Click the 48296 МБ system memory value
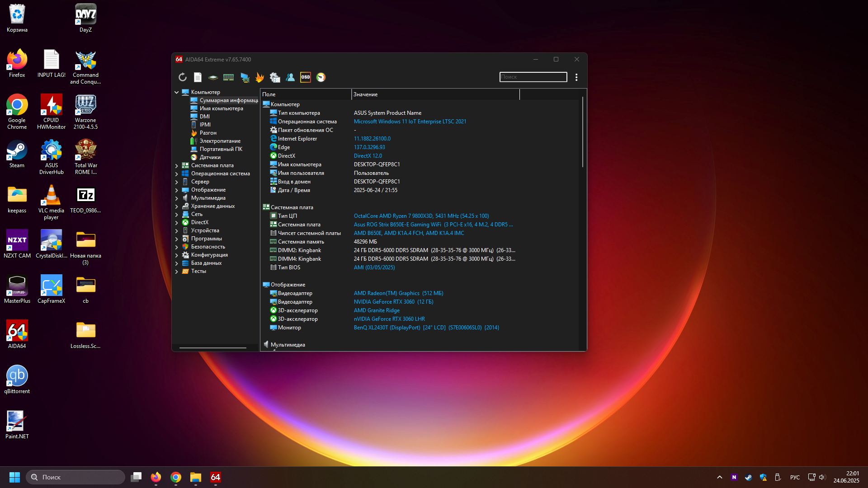The image size is (868, 488). click(365, 242)
